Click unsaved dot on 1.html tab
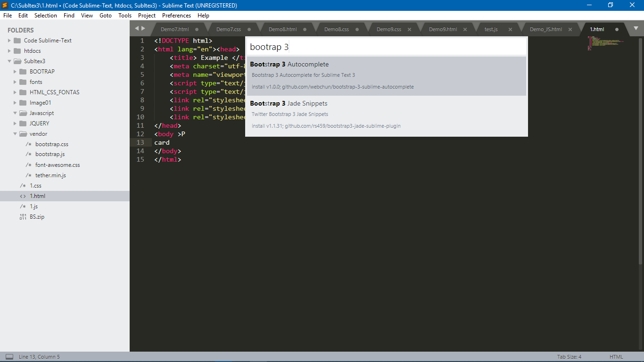This screenshot has height=362, width=644. [617, 29]
